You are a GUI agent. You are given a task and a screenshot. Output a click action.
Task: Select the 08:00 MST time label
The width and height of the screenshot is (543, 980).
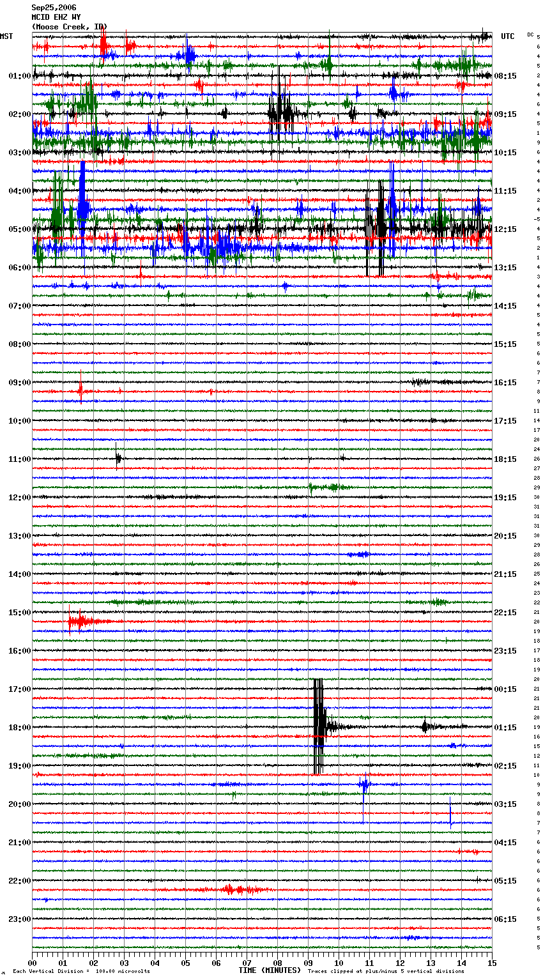[x=19, y=344]
